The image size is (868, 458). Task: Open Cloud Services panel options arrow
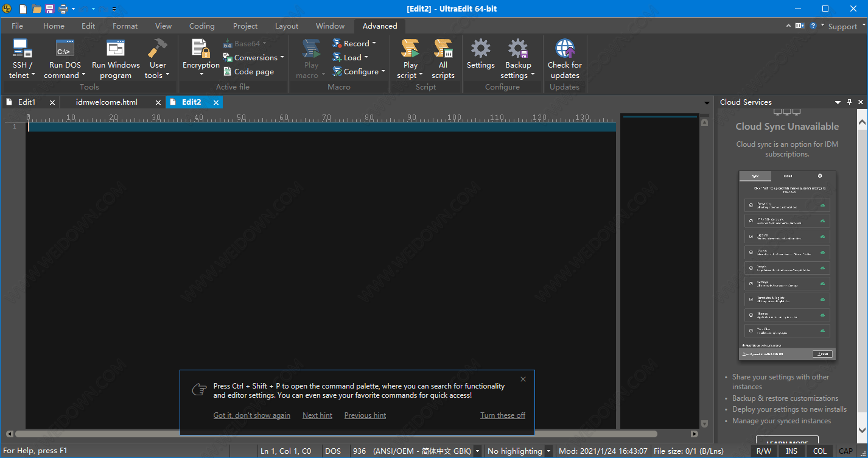838,102
